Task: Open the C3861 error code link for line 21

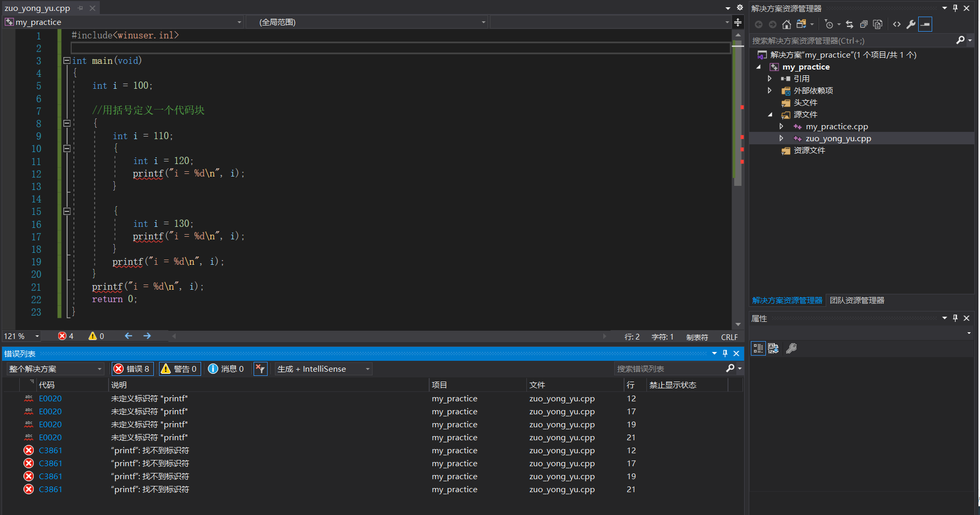Action: pos(50,490)
